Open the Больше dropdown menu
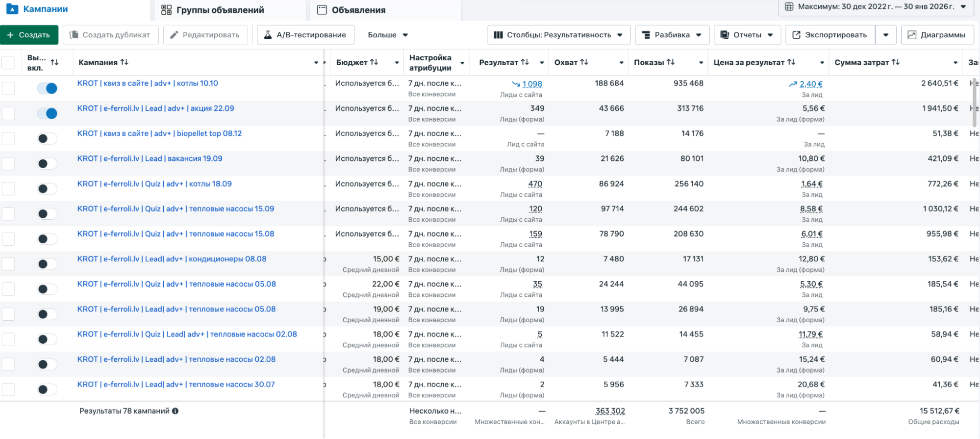The image size is (980, 439). [x=388, y=35]
